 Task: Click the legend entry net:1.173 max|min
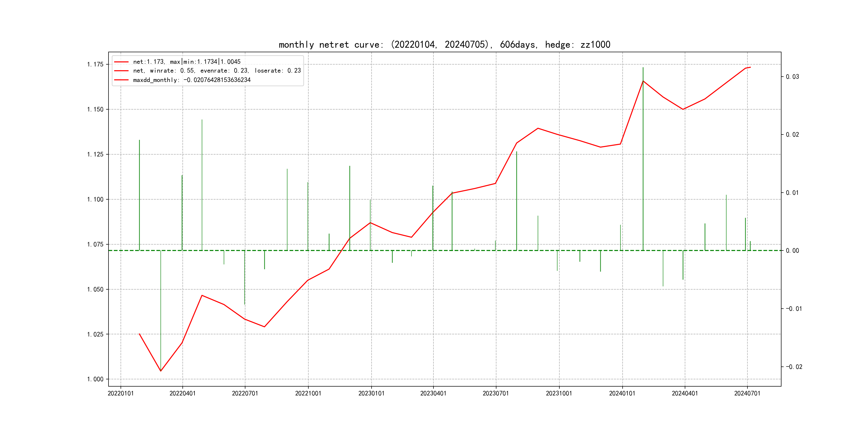pos(187,62)
